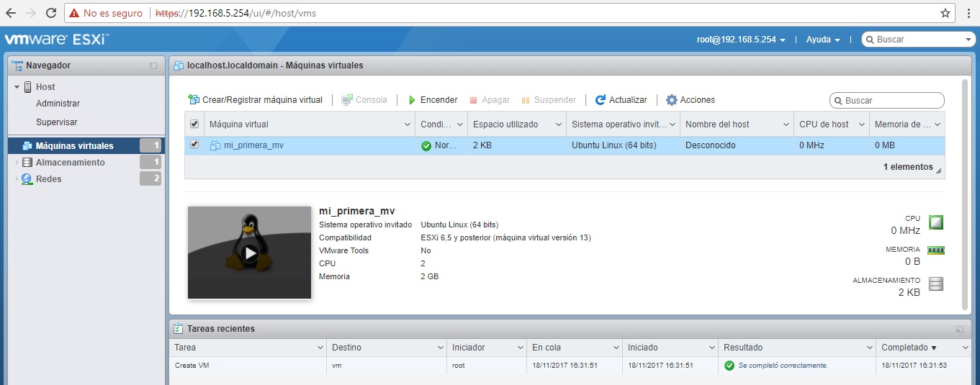This screenshot has width=980, height=385.
Task: Click the VMware ESXi logo
Action: click(57, 39)
